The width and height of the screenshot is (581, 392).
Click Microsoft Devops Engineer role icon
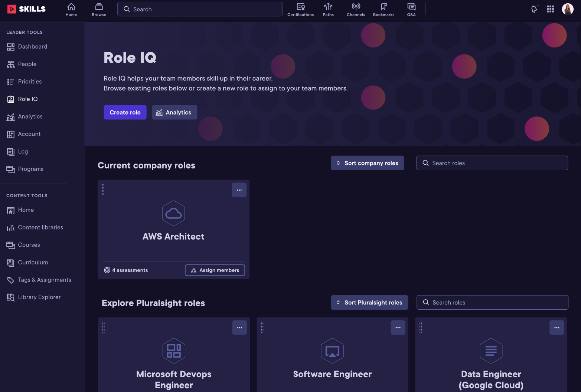(174, 351)
